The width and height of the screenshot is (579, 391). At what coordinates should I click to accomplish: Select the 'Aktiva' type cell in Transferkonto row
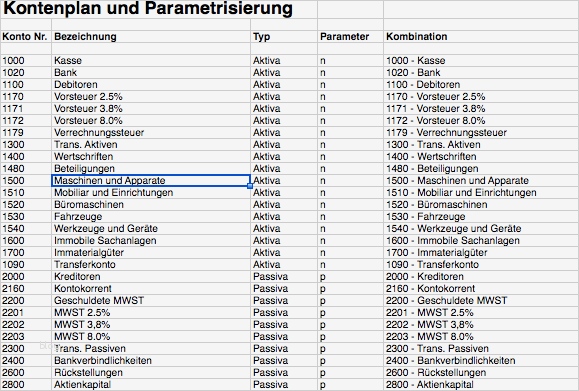click(x=284, y=264)
